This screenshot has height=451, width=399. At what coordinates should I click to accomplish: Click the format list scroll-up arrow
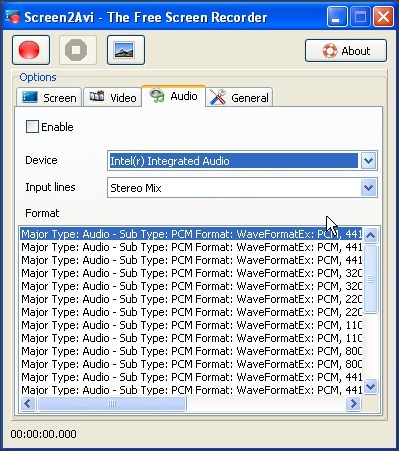[371, 235]
